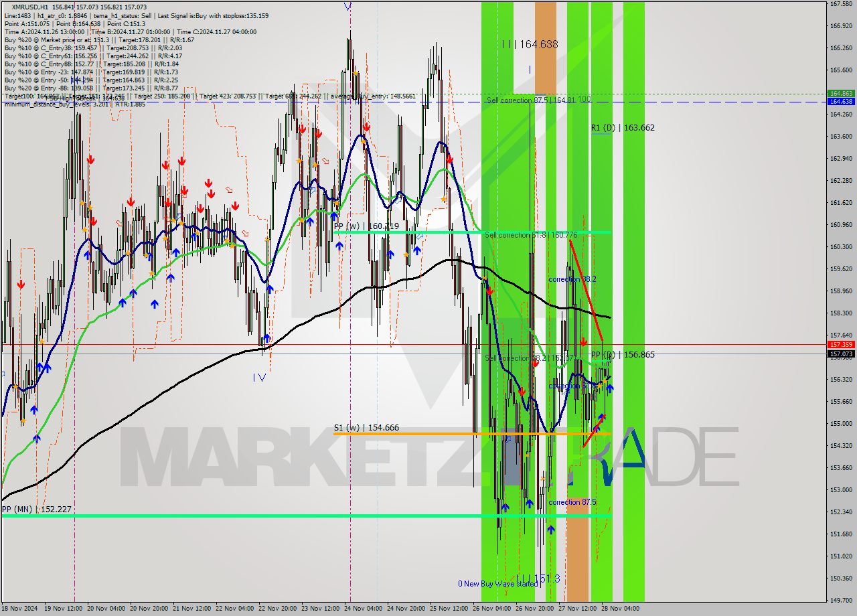This screenshot has height=616, width=857.
Task: Click the 151.680 value on price axis
Action: click(x=840, y=534)
